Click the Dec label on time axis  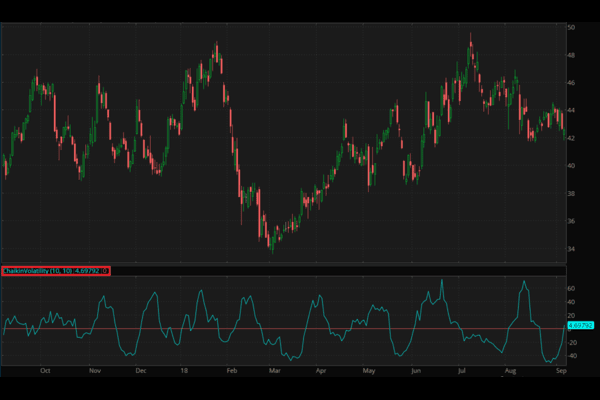click(141, 369)
